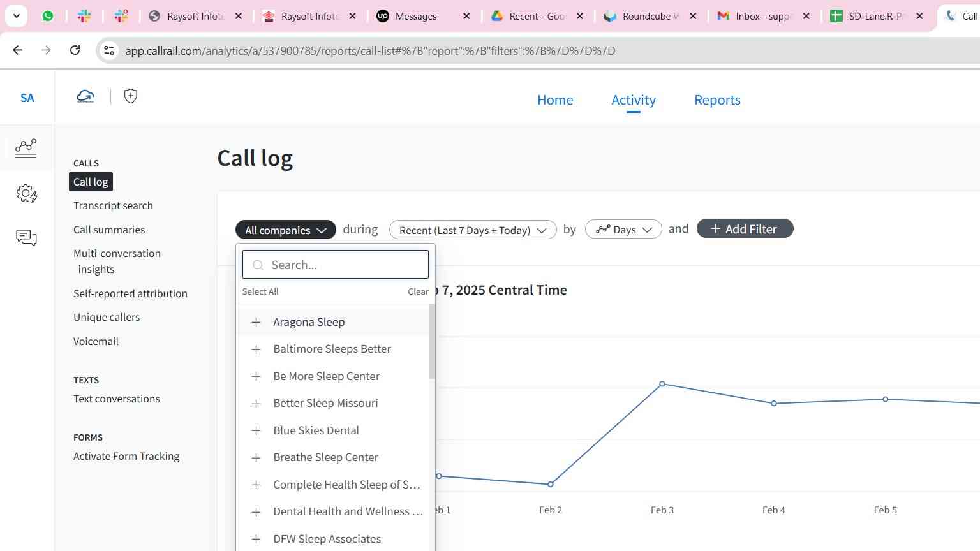Image resolution: width=980 pixels, height=551 pixels.
Task: Open the Settings gear icon in sidebar
Action: 26,193
